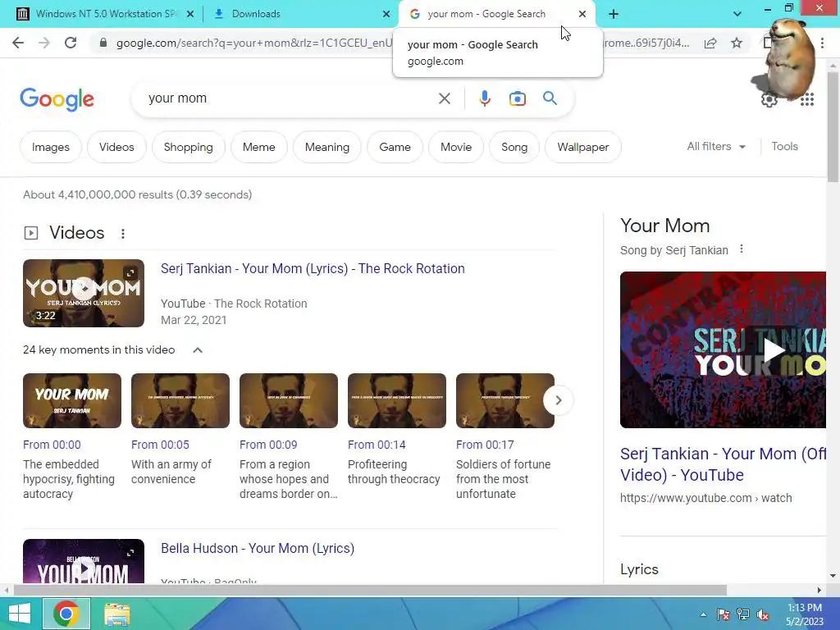The image size is (840, 630).
Task: Open File Explorer from the taskbar
Action: [x=116, y=614]
